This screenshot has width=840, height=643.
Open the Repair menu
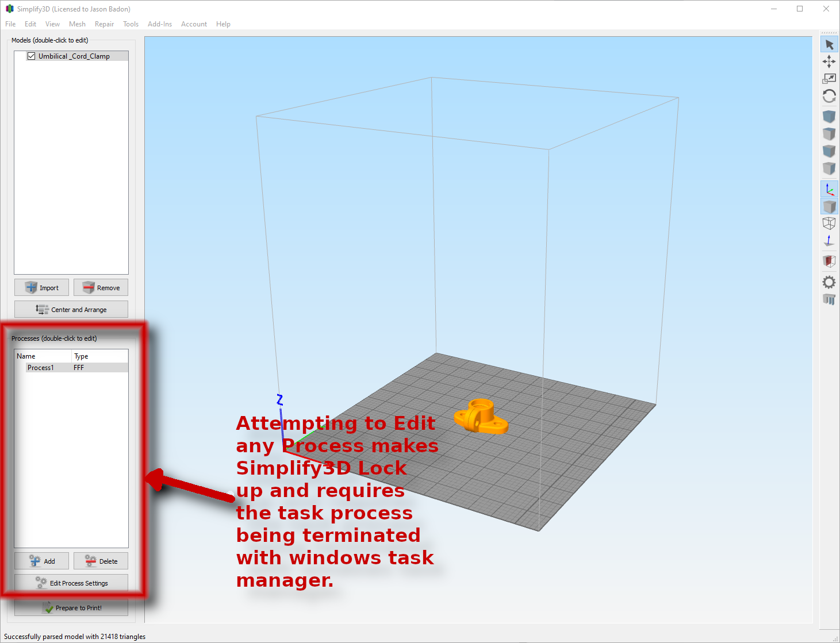pyautogui.click(x=104, y=24)
